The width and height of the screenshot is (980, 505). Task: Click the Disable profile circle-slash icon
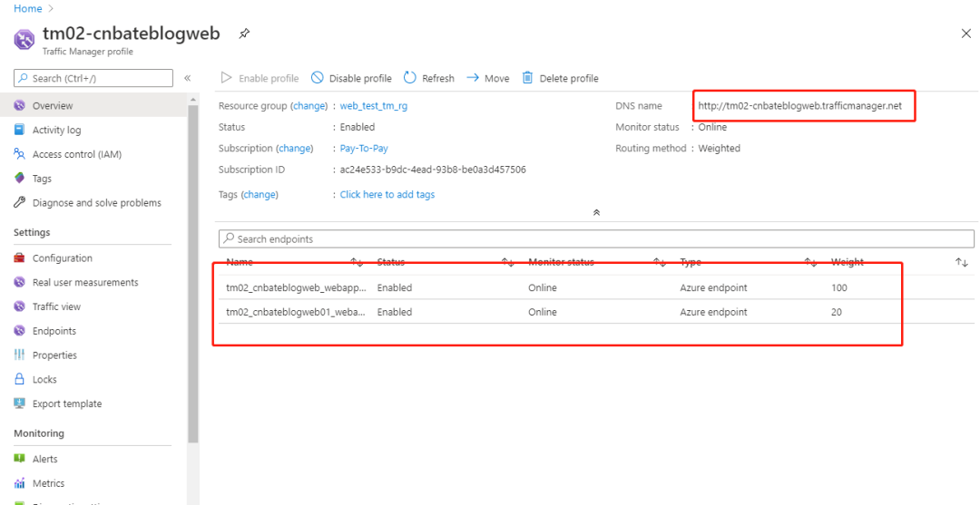(x=318, y=78)
